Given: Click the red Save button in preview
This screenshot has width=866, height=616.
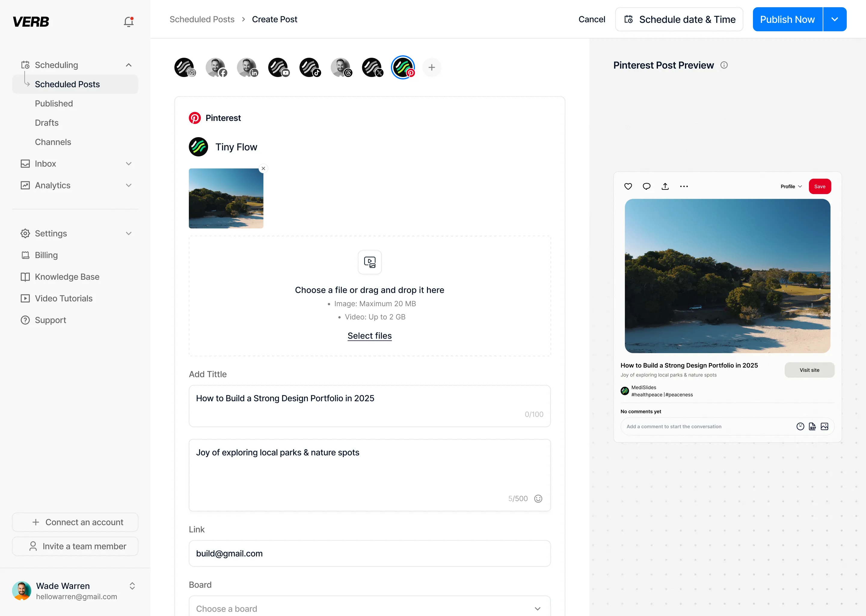Looking at the screenshot, I should click(820, 186).
